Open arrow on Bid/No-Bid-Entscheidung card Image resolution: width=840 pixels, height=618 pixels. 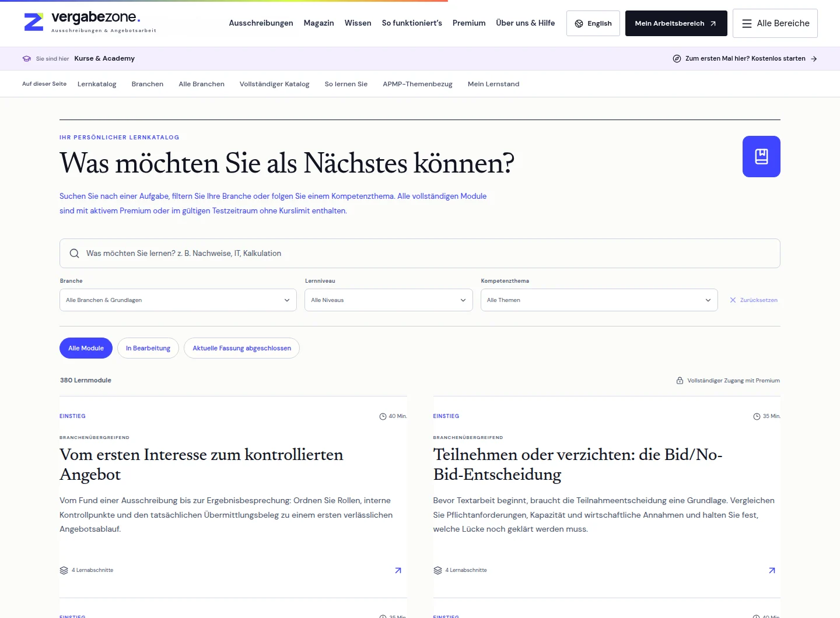tap(772, 570)
